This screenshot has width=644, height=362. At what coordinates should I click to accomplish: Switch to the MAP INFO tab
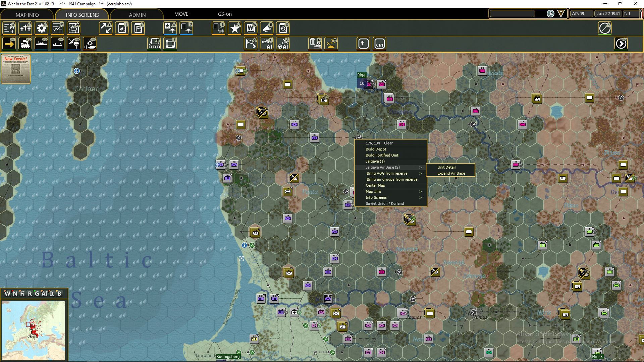(x=27, y=15)
